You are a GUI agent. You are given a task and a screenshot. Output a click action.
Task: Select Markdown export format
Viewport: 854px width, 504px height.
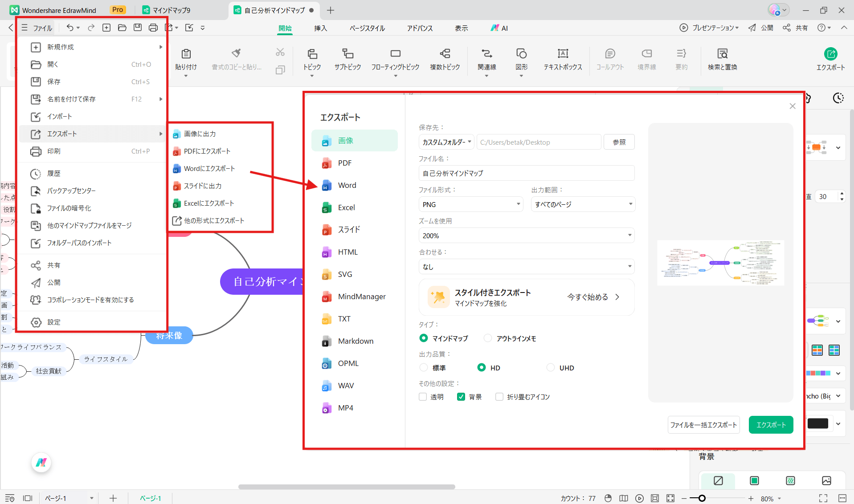point(355,341)
